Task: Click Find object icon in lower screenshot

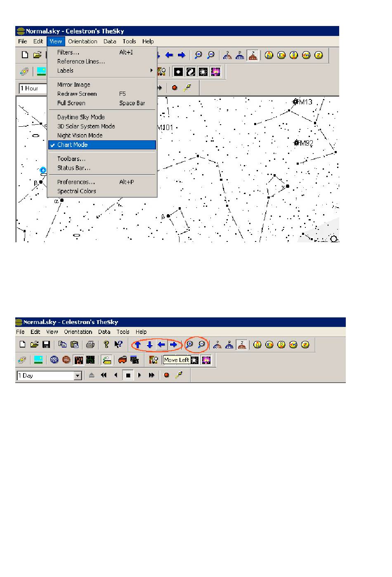Action: click(x=153, y=360)
